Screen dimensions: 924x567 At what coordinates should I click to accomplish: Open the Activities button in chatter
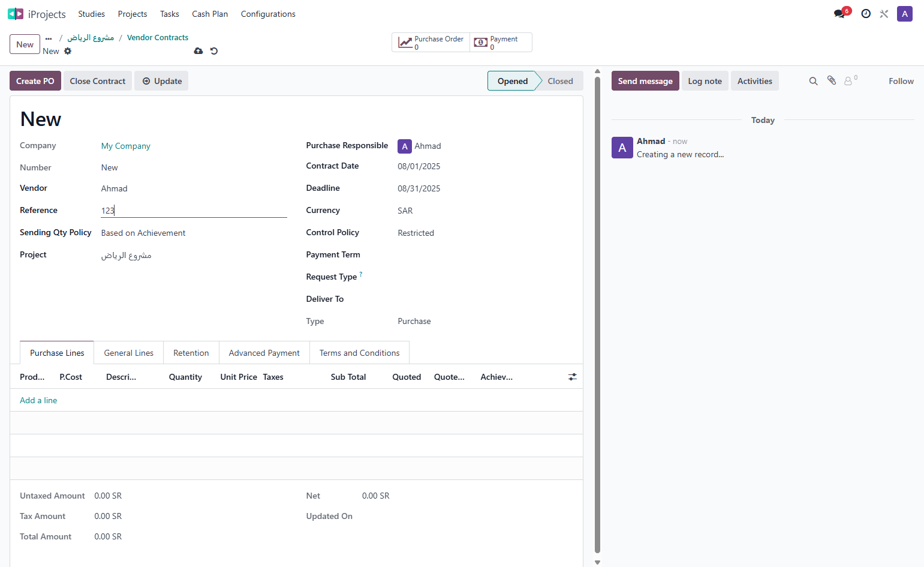755,81
